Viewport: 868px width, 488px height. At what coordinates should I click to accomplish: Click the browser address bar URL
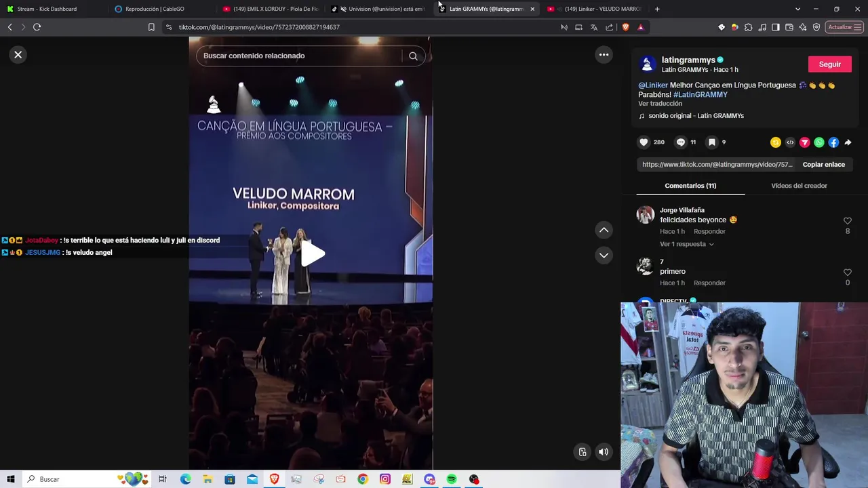[x=259, y=27]
